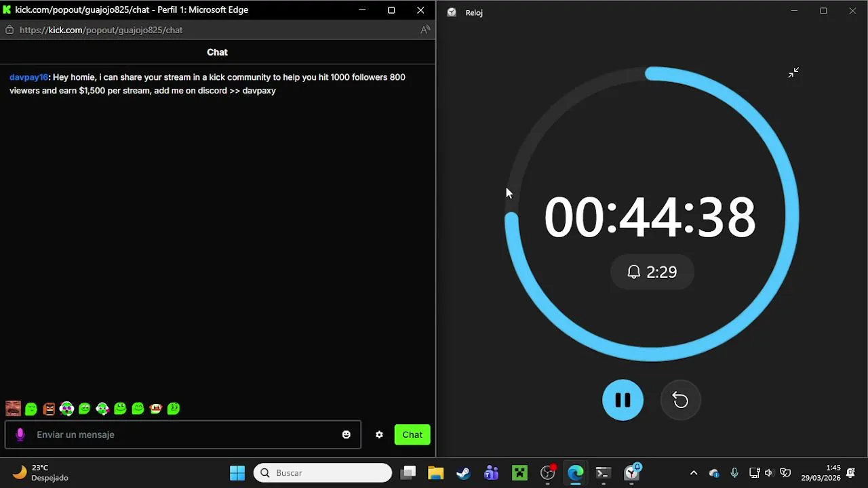The image size is (868, 488).
Task: Open davpay16 user profile in chat
Action: pos(28,77)
